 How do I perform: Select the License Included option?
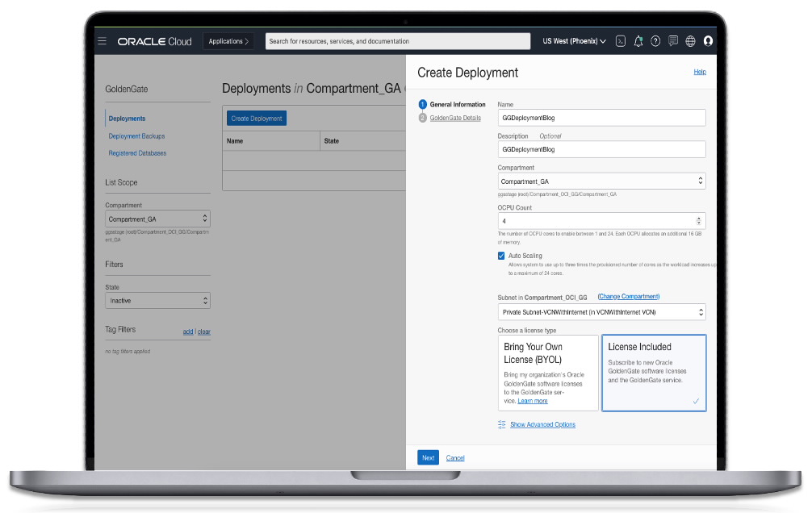[x=654, y=373]
